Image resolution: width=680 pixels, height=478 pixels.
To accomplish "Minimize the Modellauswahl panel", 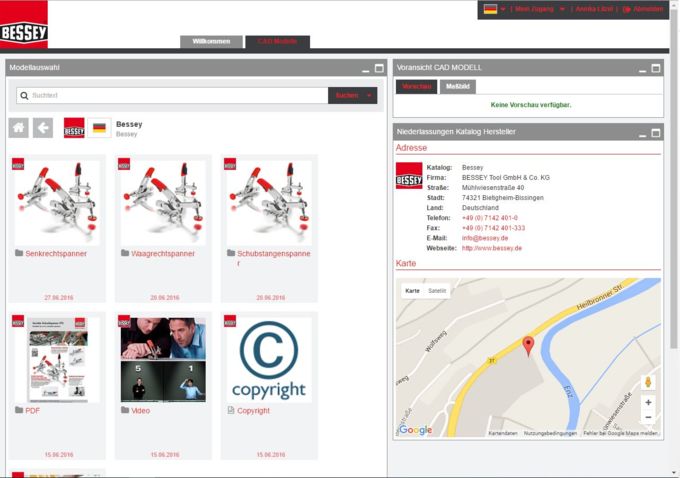I will tap(366, 69).
